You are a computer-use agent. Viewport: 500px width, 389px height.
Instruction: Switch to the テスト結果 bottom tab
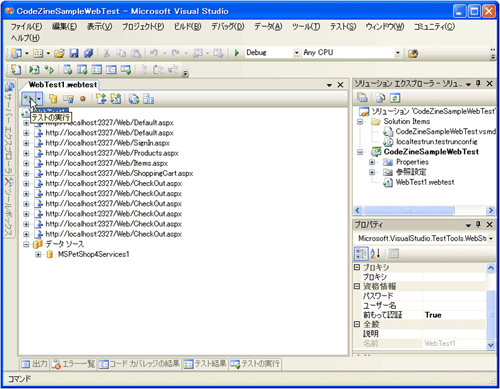pos(205,364)
